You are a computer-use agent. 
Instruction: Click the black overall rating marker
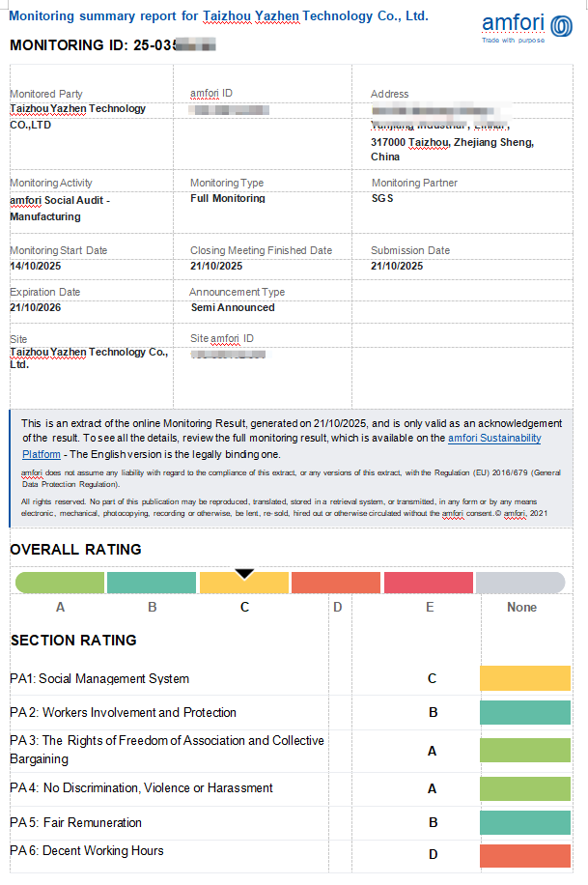(x=244, y=574)
